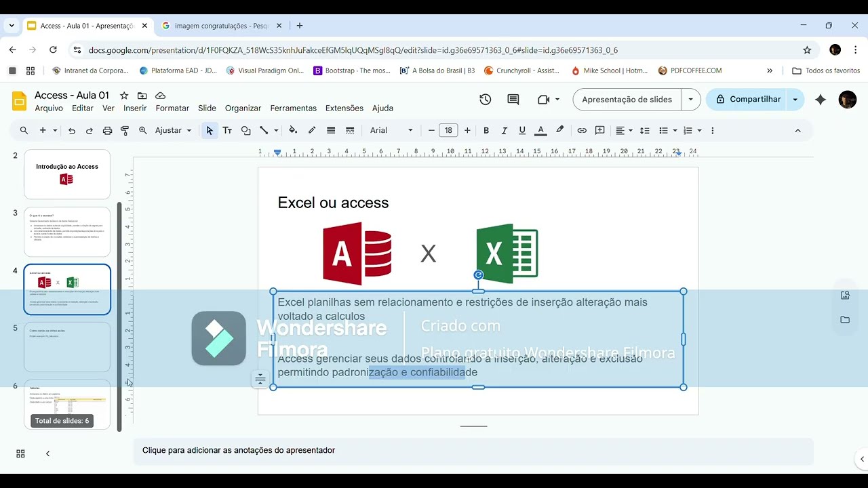The image size is (868, 488).
Task: Open the Arial font dropdown
Action: click(391, 130)
